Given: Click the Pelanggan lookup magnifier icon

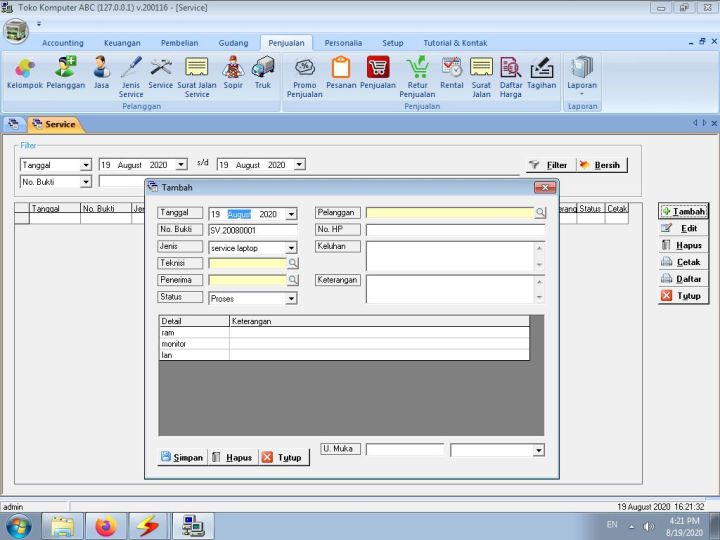Looking at the screenshot, I should pyautogui.click(x=540, y=213).
